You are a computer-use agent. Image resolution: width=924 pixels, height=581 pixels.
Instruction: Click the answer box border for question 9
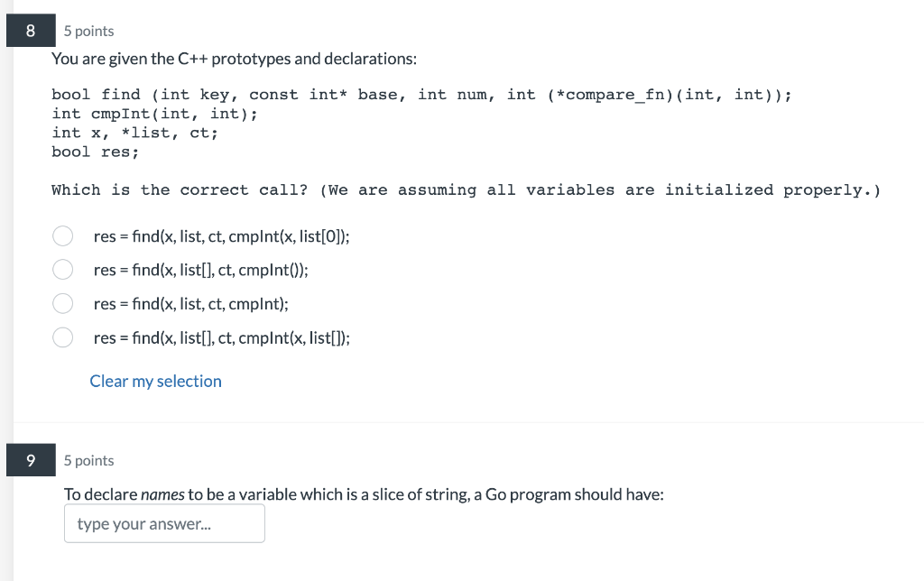point(163,523)
